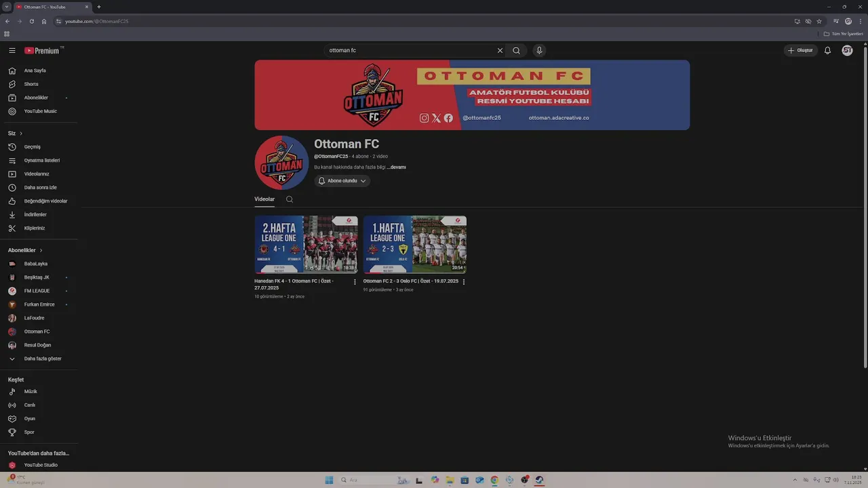Open Chrome three-dot menu

click(x=860, y=21)
